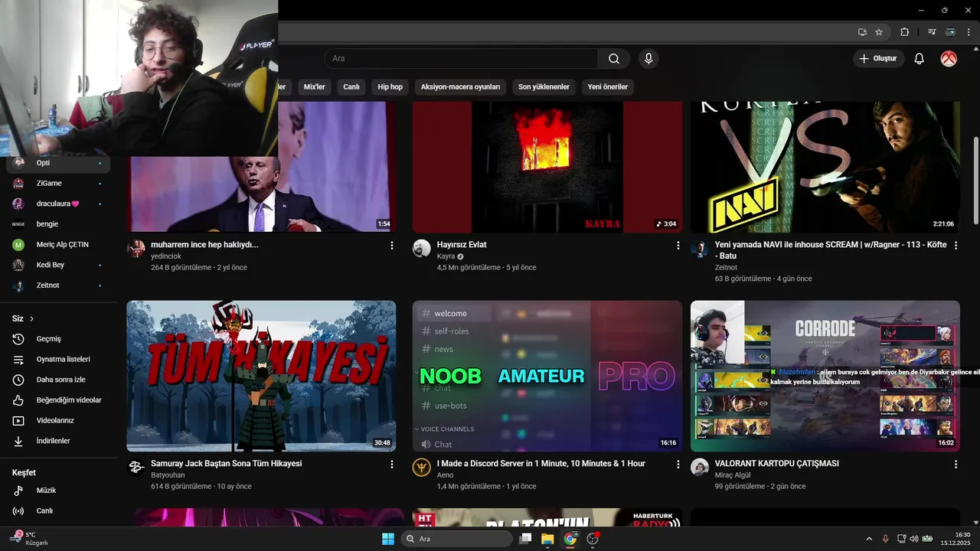Open İndirilenler downloads in sidebar
980x551 pixels.
pyautogui.click(x=58, y=442)
